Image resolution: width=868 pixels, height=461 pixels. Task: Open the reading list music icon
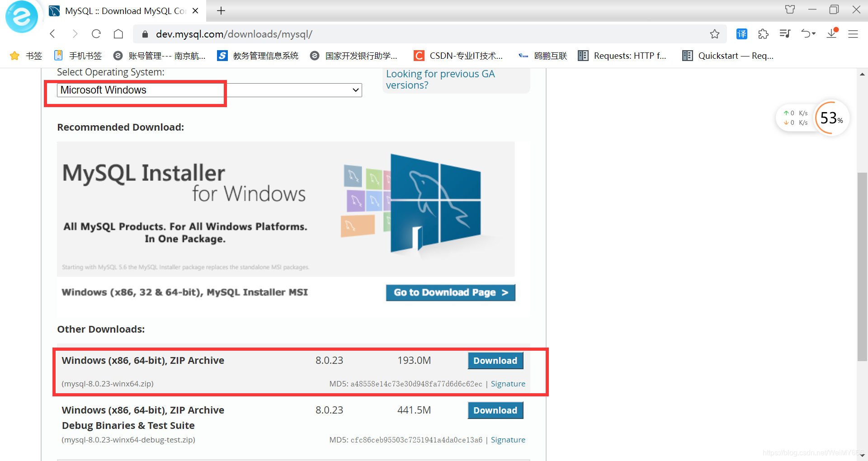coord(785,34)
